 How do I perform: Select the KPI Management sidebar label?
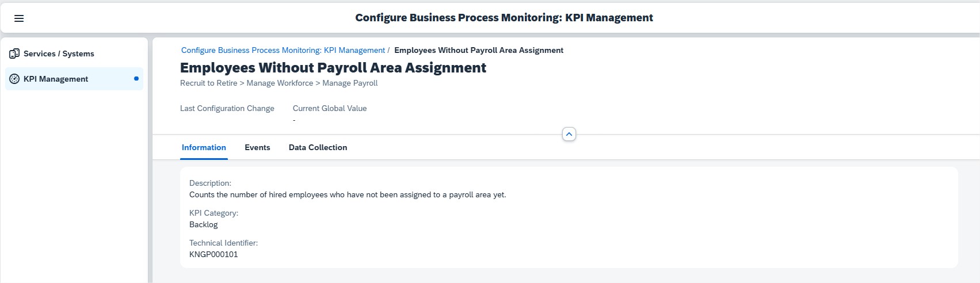click(56, 79)
